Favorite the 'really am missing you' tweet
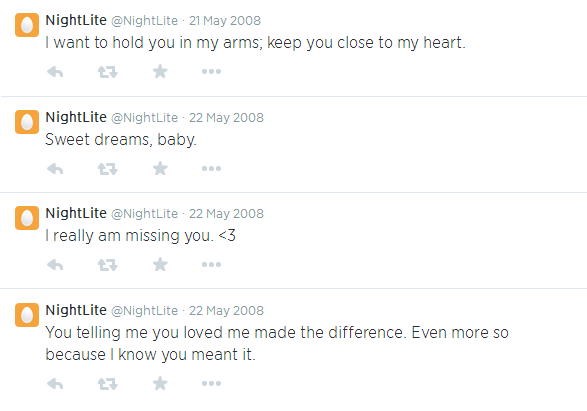Image resolution: width=587 pixels, height=411 pixels. [x=160, y=264]
